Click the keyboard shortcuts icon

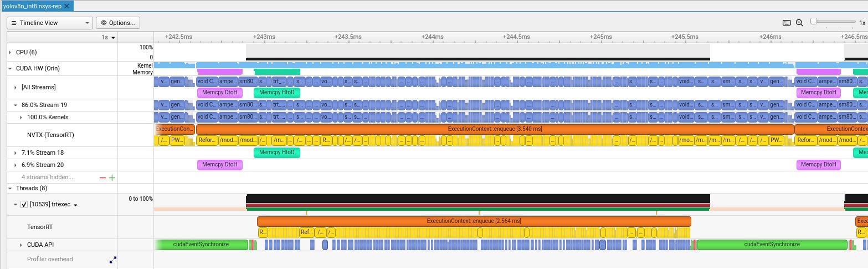(787, 23)
